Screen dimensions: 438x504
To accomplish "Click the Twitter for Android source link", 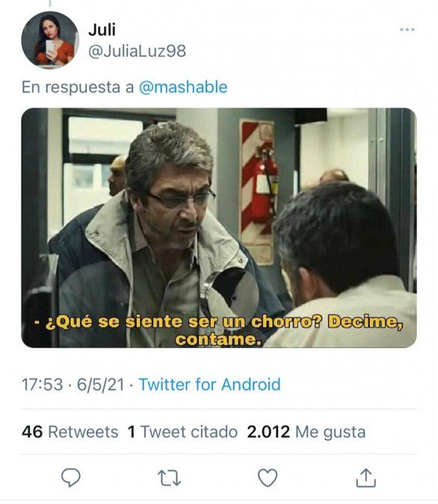I will click(209, 385).
